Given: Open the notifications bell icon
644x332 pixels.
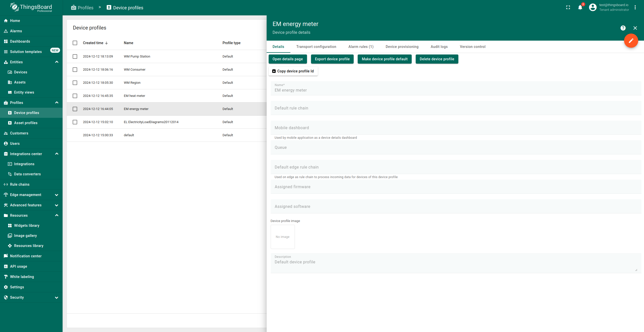Looking at the screenshot, I should (580, 8).
